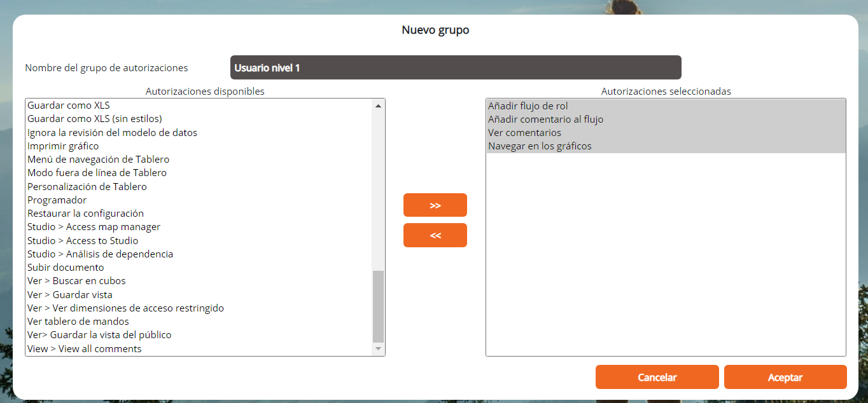The image size is (868, 403).
Task: Select 'Subir documento' authorization
Action: pyautogui.click(x=66, y=268)
